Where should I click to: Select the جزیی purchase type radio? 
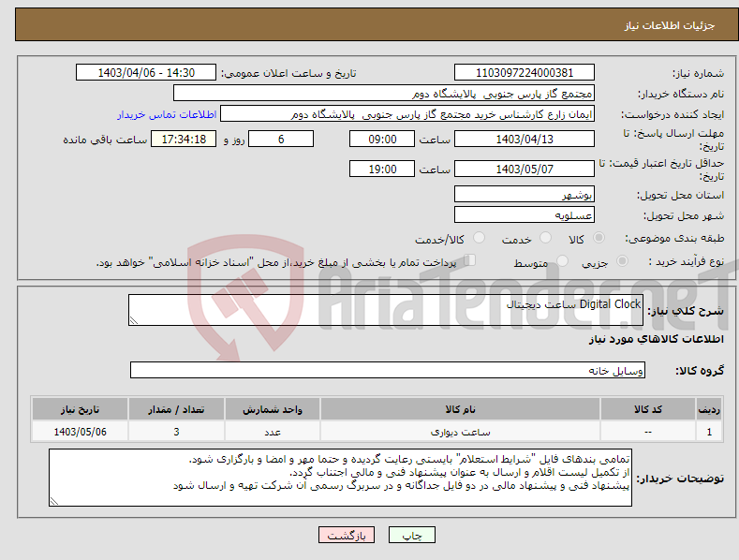click(622, 261)
